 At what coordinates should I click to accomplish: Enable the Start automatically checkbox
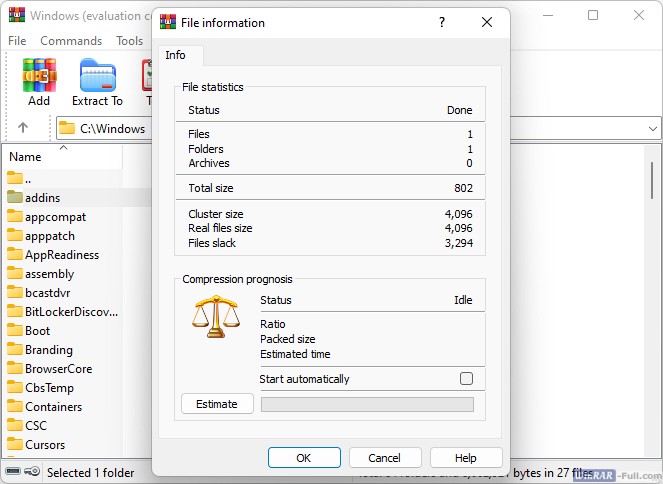click(x=465, y=379)
